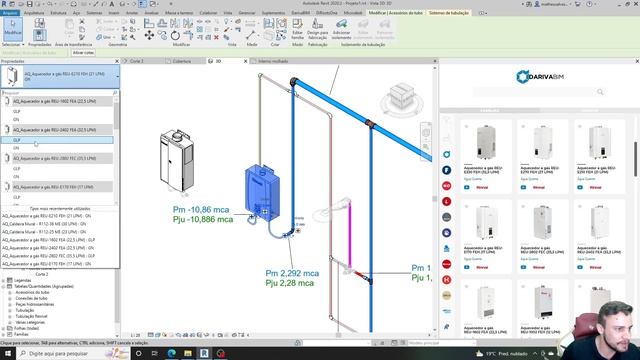
Task: Open the Unir dropdown in Geometria panel
Action: click(114, 37)
